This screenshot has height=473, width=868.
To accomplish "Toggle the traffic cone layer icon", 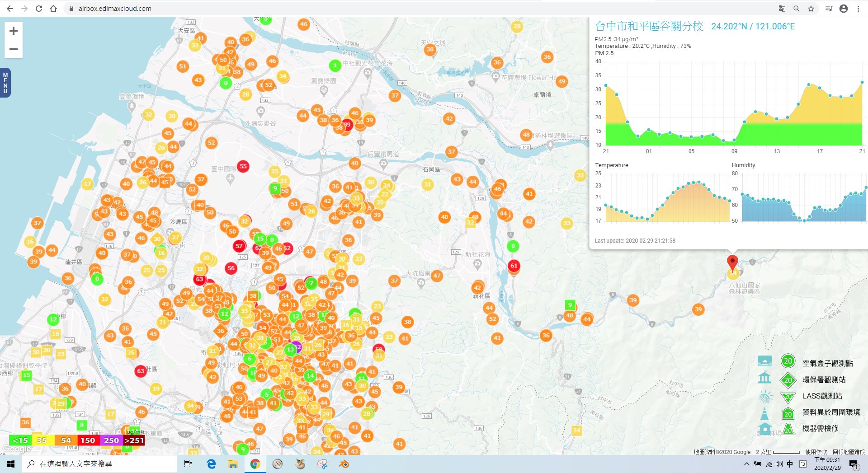I will pos(764,414).
